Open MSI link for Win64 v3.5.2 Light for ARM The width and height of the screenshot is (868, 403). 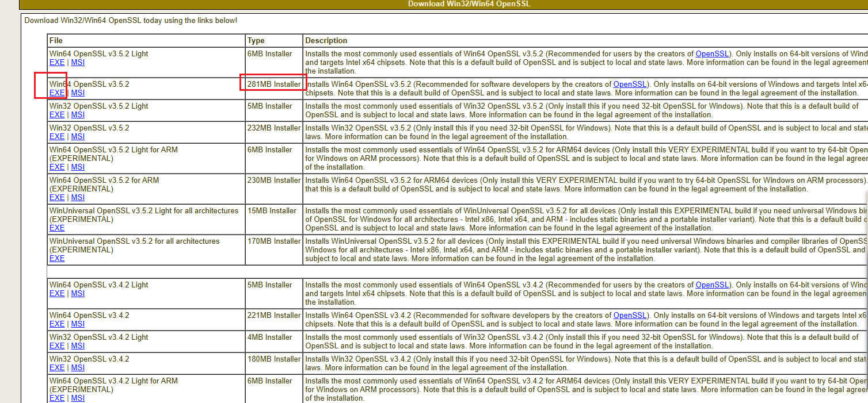tap(78, 167)
